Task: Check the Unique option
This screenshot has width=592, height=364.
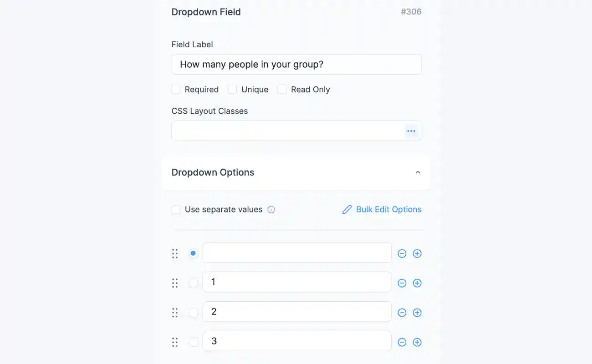Action: tap(232, 89)
